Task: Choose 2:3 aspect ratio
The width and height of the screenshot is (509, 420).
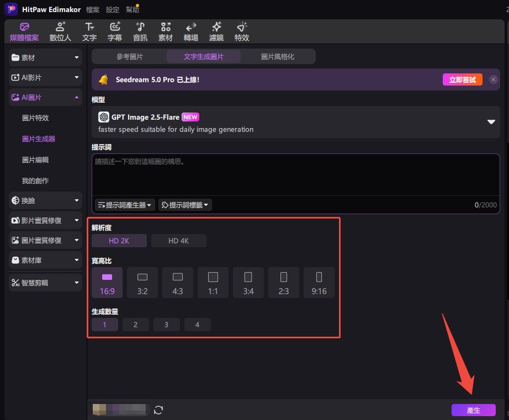Action: pos(284,283)
